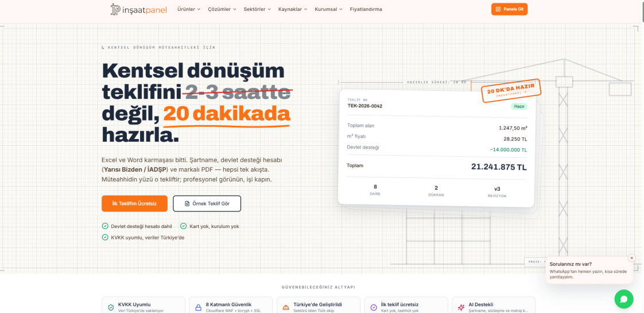Click the Sorularınız mı var? message text
644x313 pixels.
[x=571, y=265]
